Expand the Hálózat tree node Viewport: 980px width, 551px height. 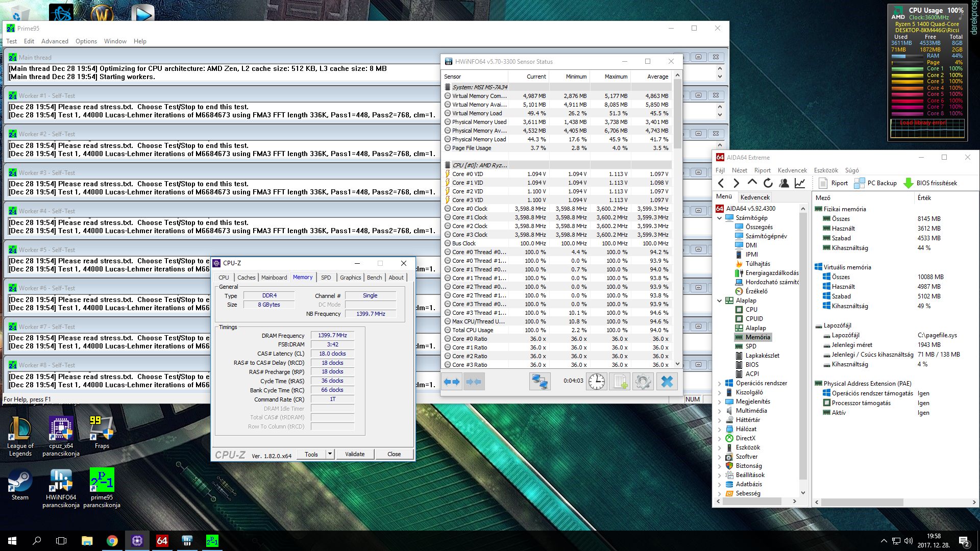[x=720, y=429]
